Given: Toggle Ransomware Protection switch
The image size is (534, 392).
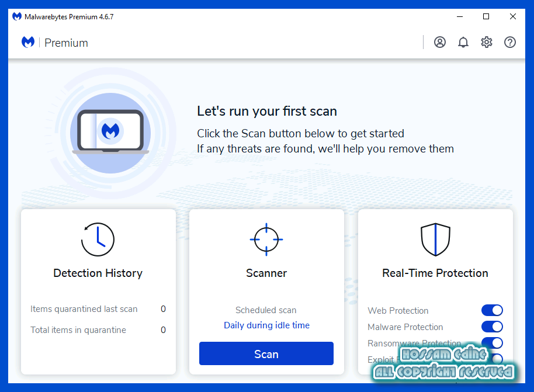Looking at the screenshot, I should pos(492,342).
